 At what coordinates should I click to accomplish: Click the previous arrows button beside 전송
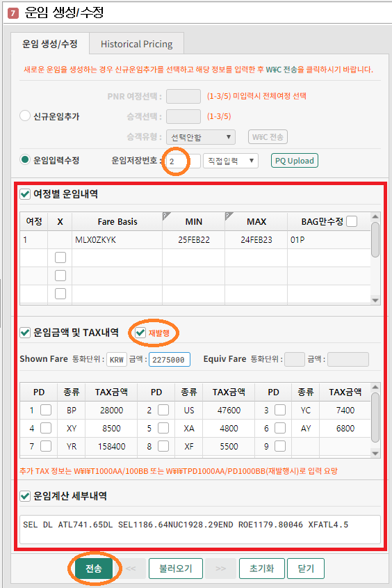click(131, 569)
